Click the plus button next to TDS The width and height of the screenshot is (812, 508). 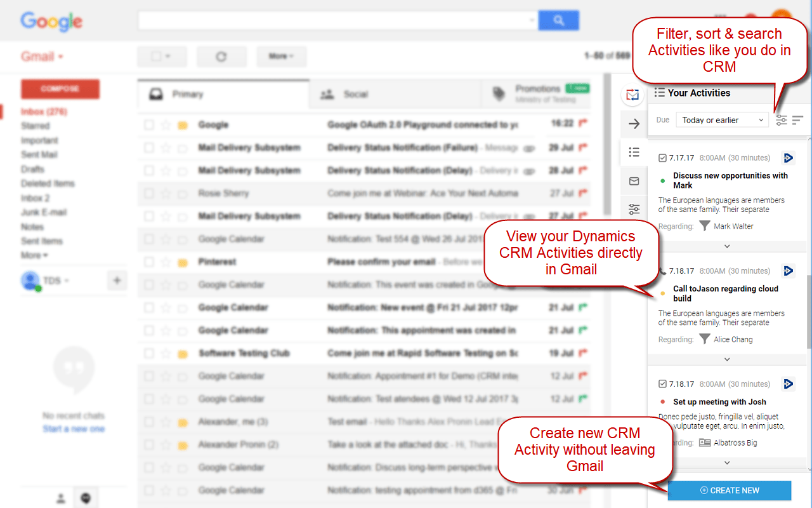click(x=117, y=280)
